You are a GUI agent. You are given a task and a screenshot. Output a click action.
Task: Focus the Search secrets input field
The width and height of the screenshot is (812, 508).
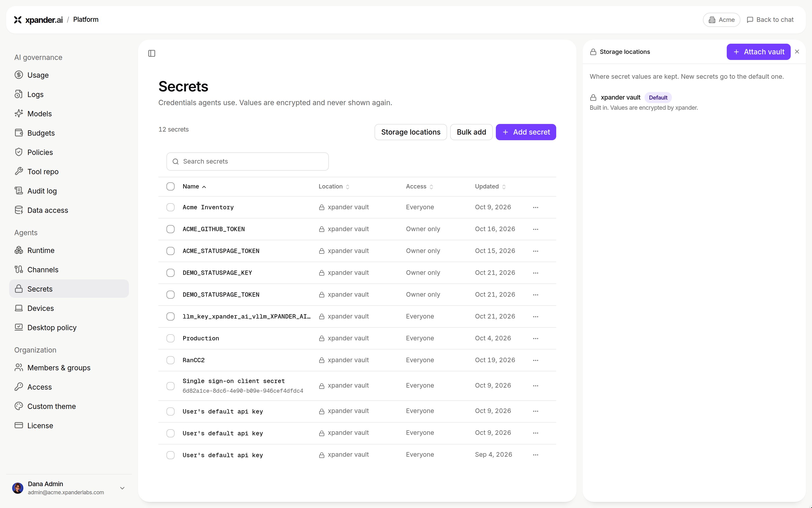pos(248,162)
